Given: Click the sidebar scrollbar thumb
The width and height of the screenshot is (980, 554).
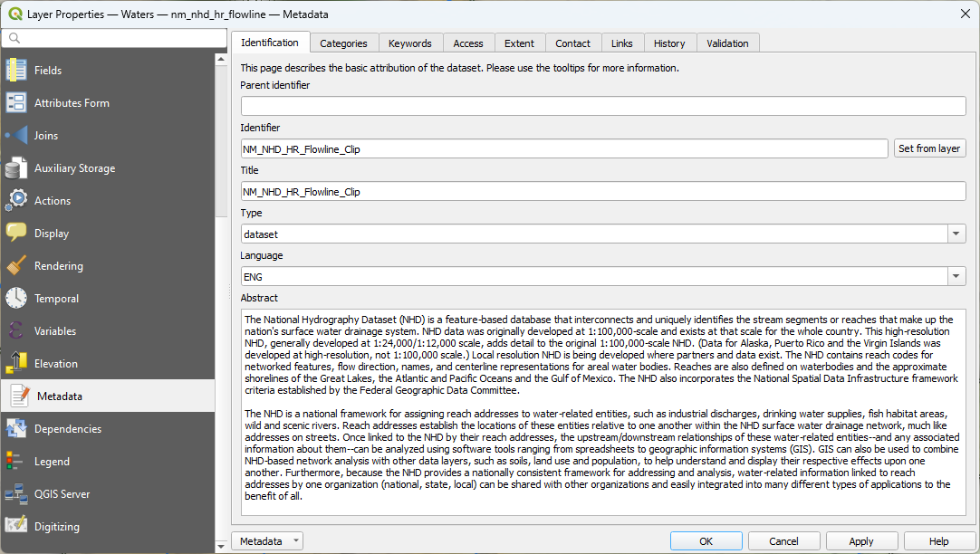Looking at the screenshot, I should (221, 140).
